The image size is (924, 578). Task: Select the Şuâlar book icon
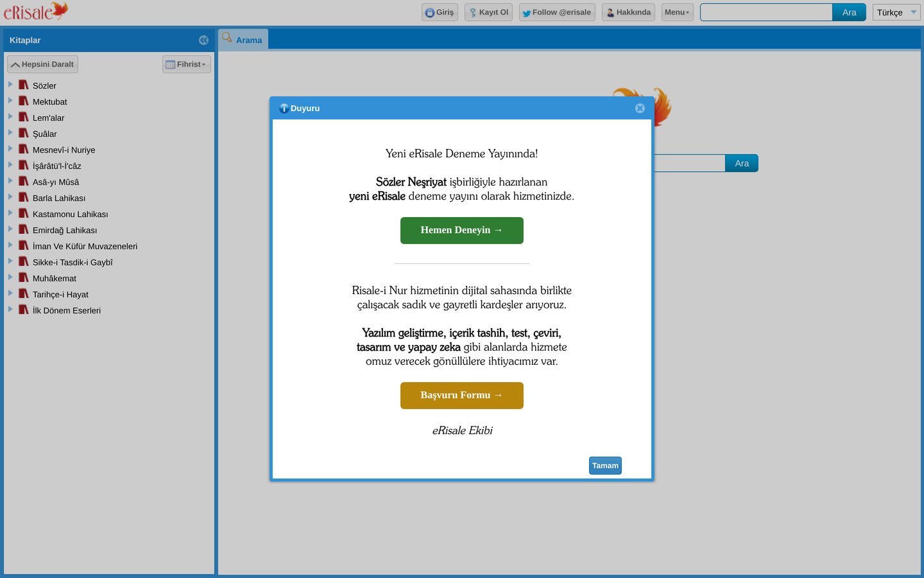24,133
